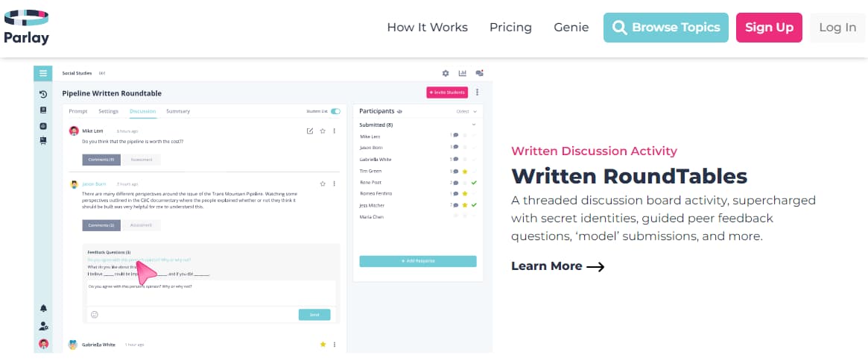The width and height of the screenshot is (868, 364).
Task: Open the bar chart analytics icon
Action: (x=462, y=73)
